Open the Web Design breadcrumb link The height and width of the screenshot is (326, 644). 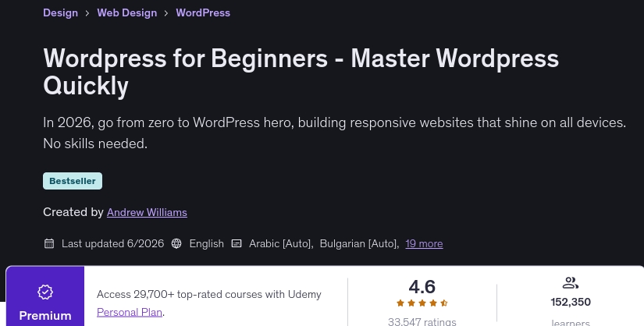127,12
